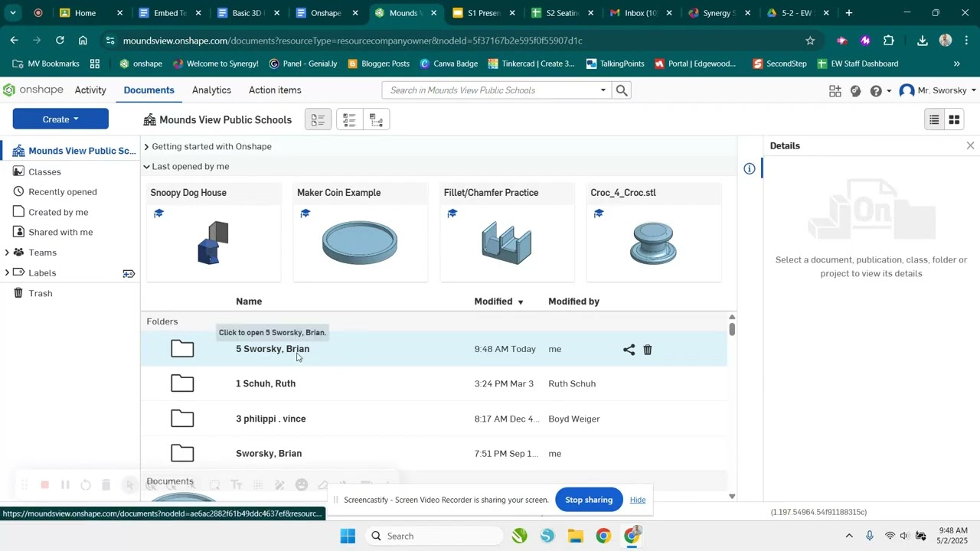Click the labels manage icon in sidebar
Screen dimensions: 980x551
[x=129, y=273]
